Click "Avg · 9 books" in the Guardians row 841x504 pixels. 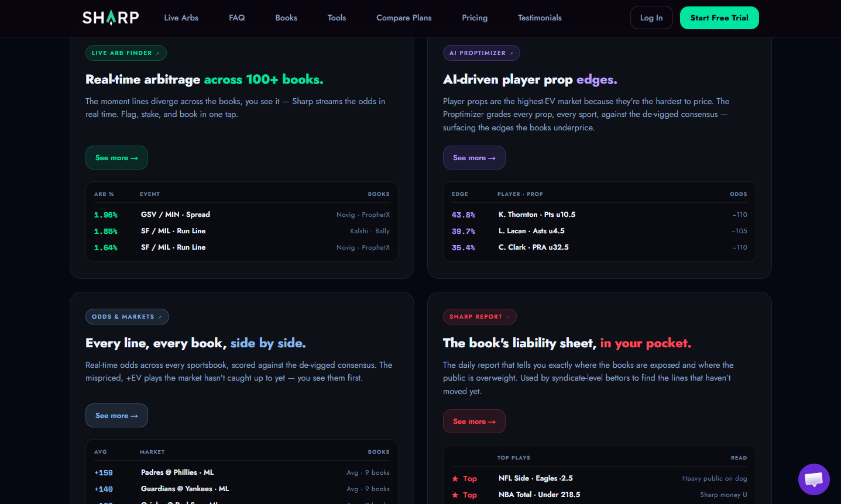coord(368,489)
